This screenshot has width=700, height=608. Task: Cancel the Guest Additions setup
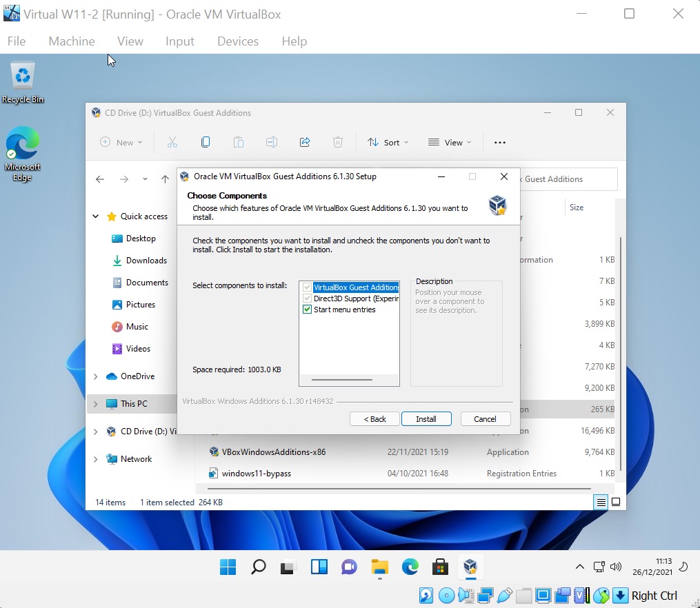pyautogui.click(x=486, y=419)
